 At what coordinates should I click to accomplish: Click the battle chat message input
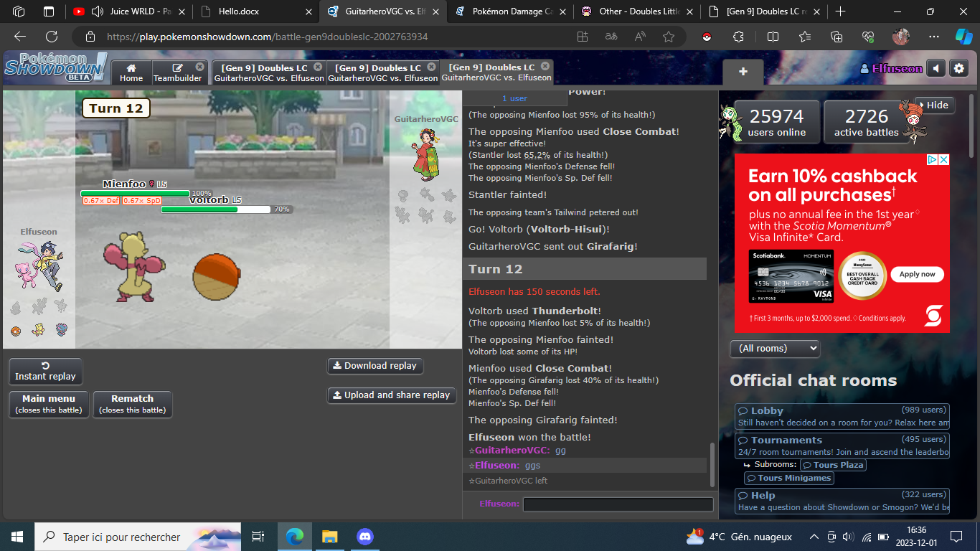(x=618, y=504)
